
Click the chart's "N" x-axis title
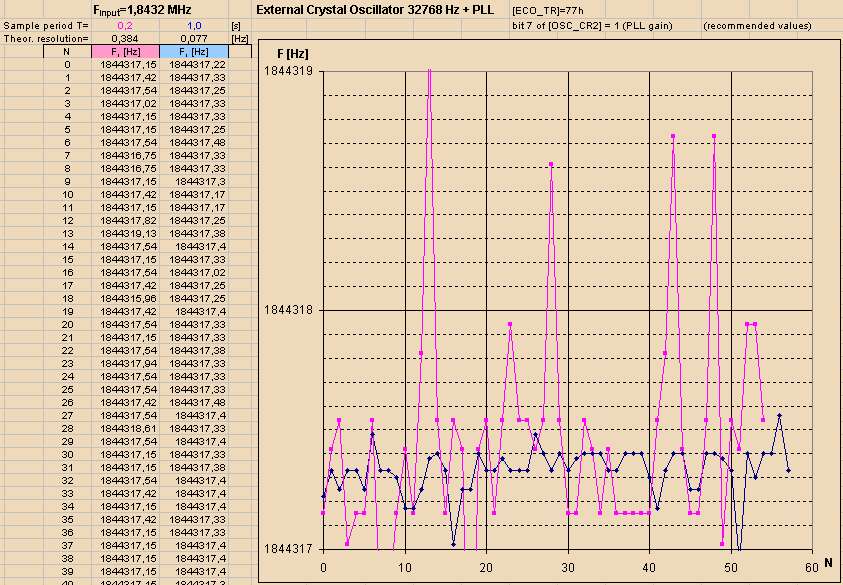[x=828, y=563]
